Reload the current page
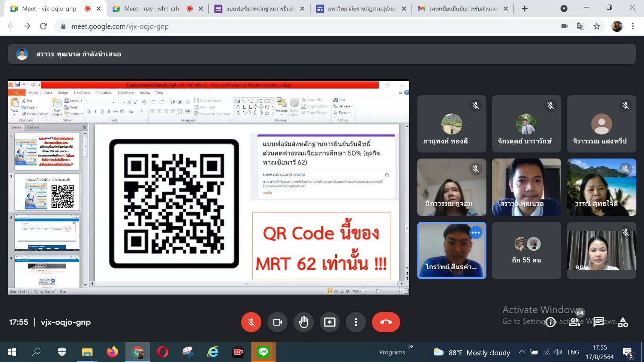 click(x=43, y=26)
